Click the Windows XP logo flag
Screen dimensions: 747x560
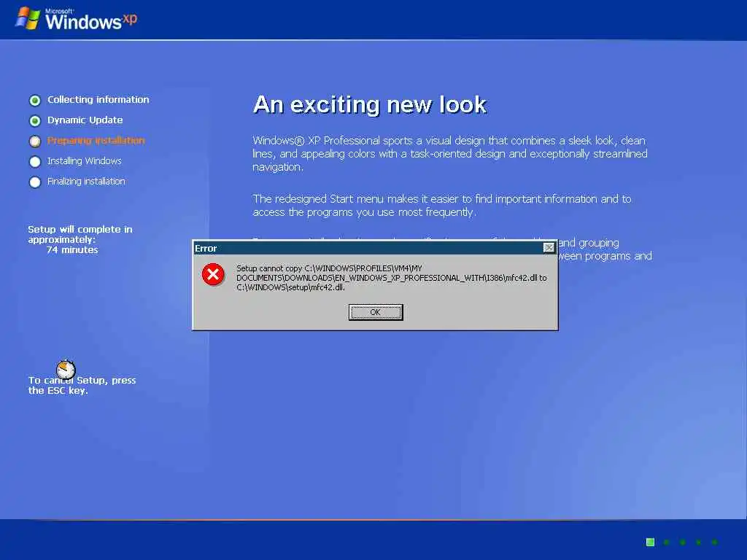[x=28, y=18]
